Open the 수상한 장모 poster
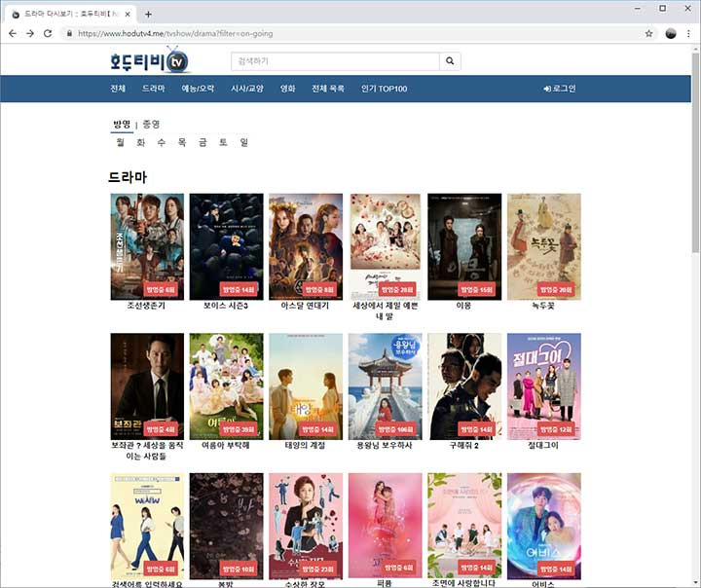This screenshot has height=588, width=701. [x=306, y=526]
